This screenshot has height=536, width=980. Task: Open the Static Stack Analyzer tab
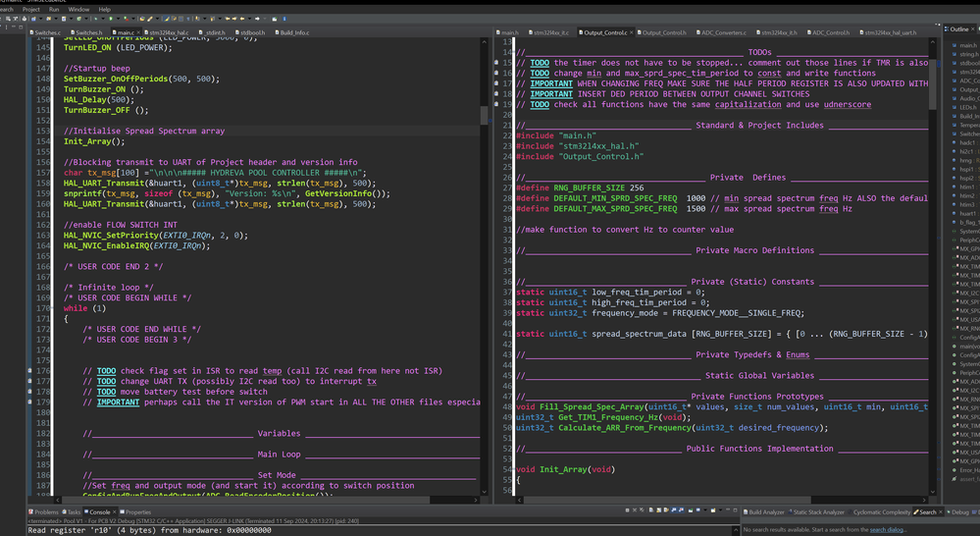point(817,511)
